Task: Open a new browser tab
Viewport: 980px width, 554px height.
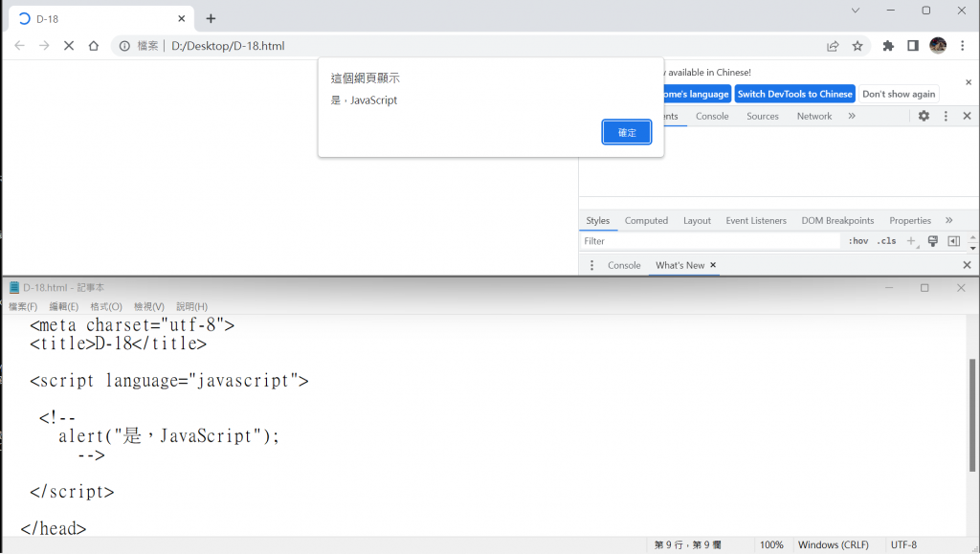Action: (x=211, y=19)
